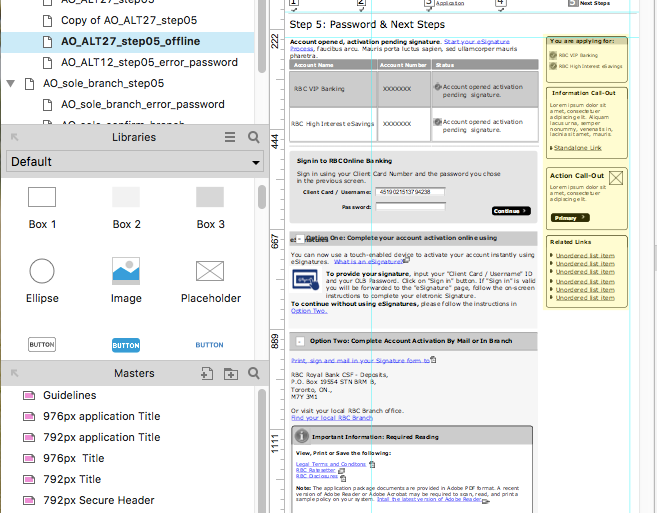Click the Legal Terms and Conditions link
Image resolution: width=657 pixels, height=513 pixels.
[331, 464]
